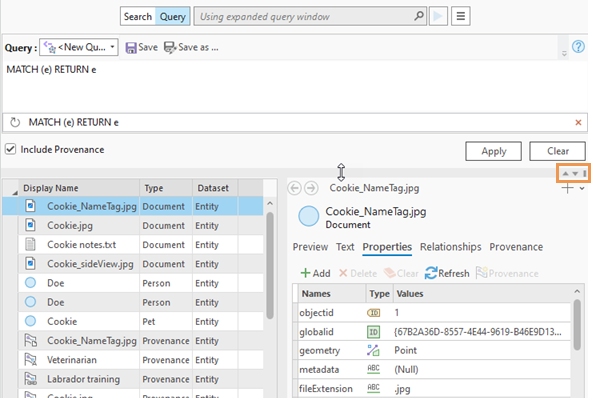The height and width of the screenshot is (398, 591).
Task: Remove the history query with the red X
Action: pyautogui.click(x=578, y=122)
